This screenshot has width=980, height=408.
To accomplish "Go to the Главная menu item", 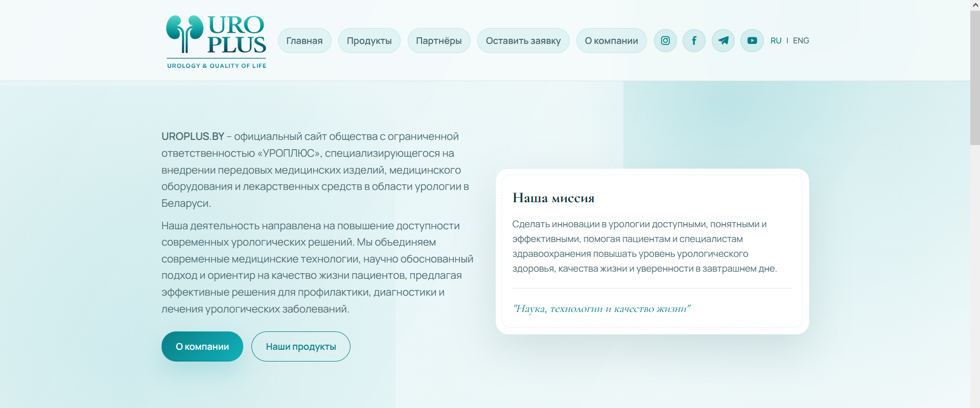I will [x=305, y=41].
